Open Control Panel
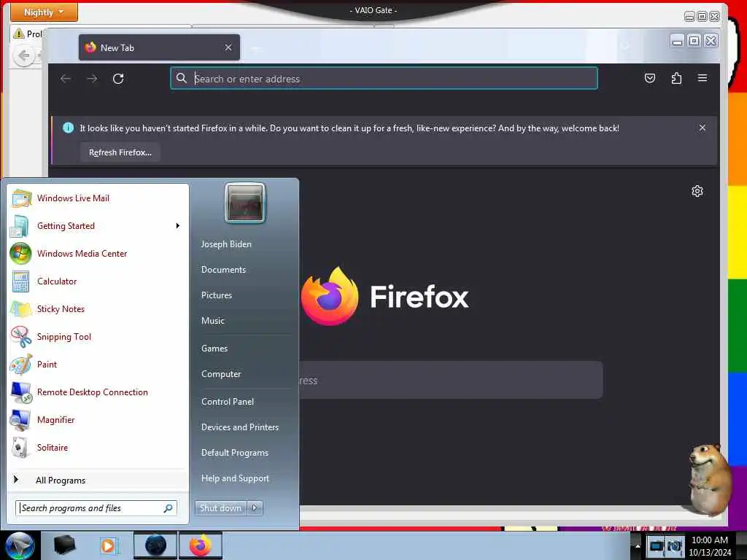Image resolution: width=747 pixels, height=560 pixels. coord(228,402)
